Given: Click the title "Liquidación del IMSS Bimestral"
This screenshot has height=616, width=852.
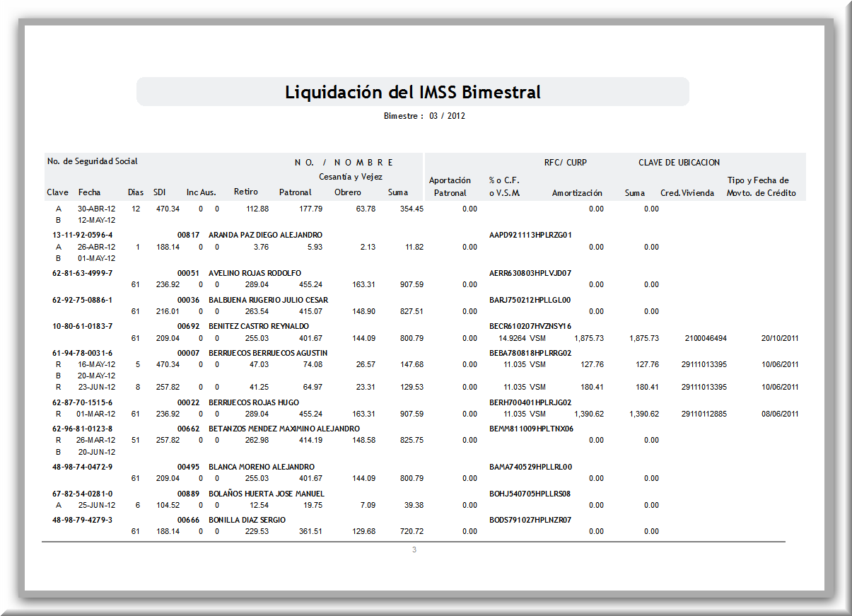Looking at the screenshot, I should pyautogui.click(x=413, y=92).
